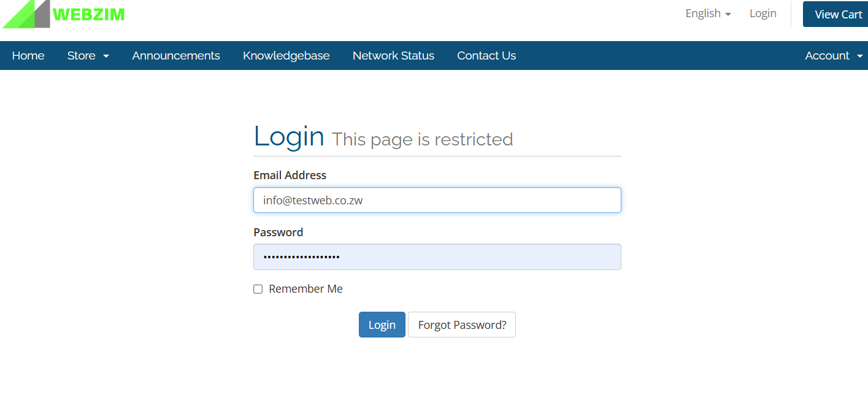Click the caret arrow next to Account

coord(860,56)
